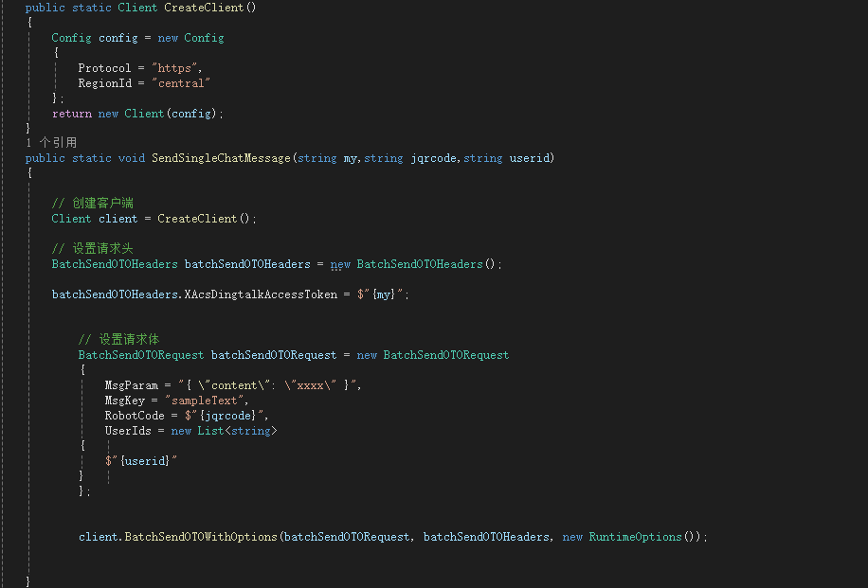Click the comment "// 设置请求头"

(x=93, y=248)
